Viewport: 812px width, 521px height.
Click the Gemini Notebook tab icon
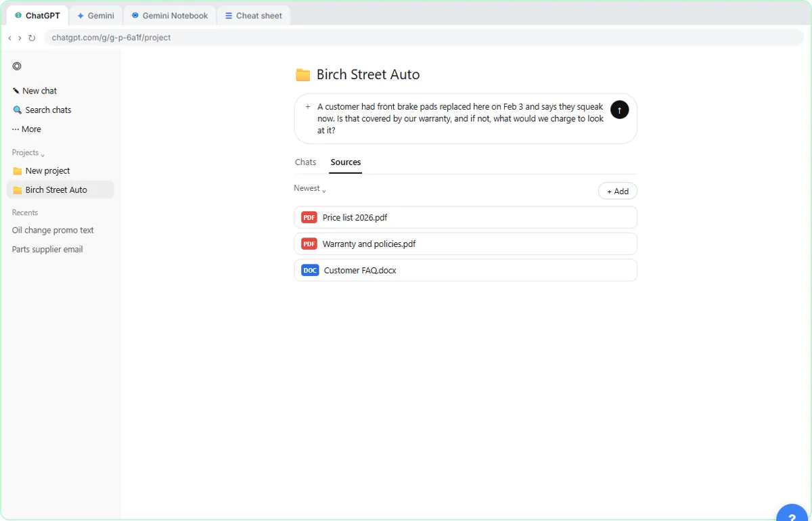[135, 16]
